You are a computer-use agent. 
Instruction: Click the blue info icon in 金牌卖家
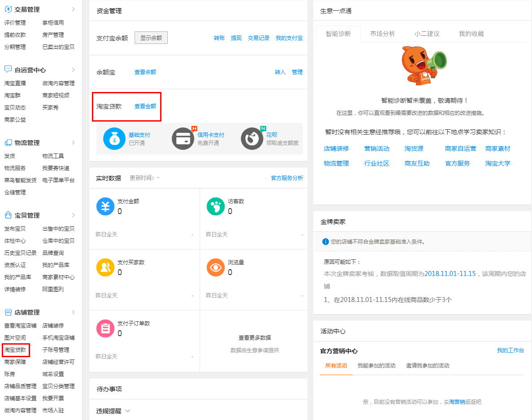(x=325, y=242)
